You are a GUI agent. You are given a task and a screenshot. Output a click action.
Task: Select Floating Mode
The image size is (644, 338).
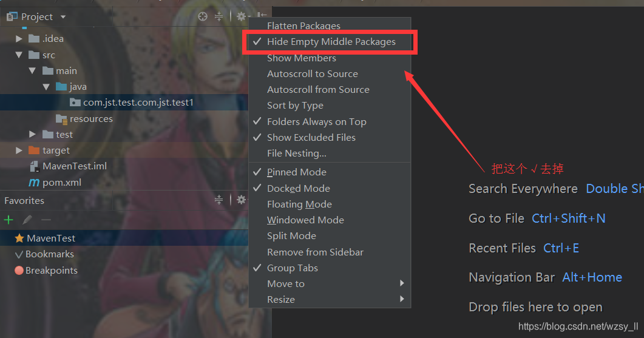coord(330,204)
